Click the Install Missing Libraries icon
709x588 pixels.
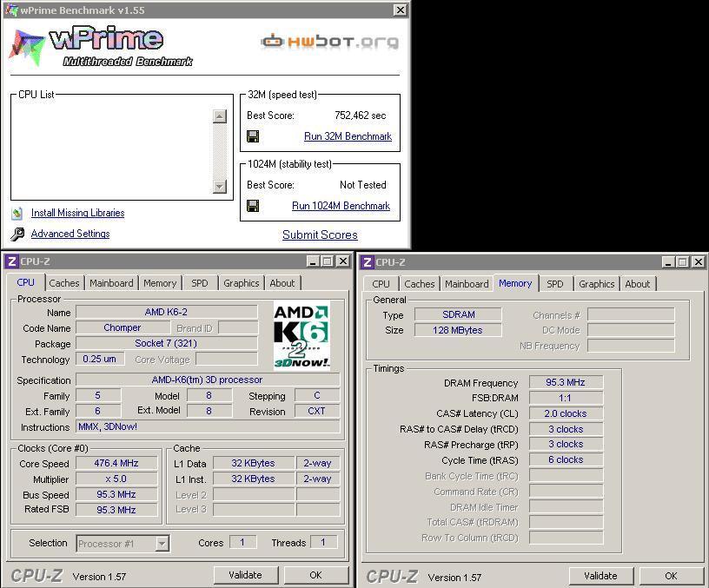tap(17, 213)
